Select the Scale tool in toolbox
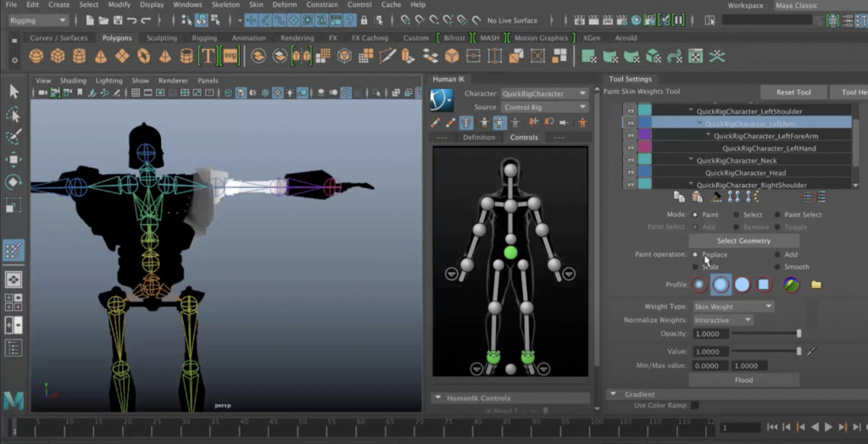Screen dimensions: 868x444 (14, 205)
